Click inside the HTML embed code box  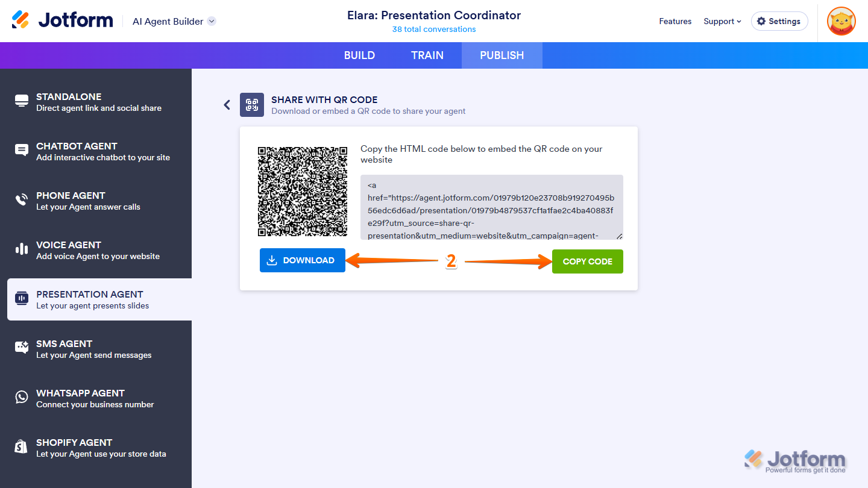click(491, 208)
